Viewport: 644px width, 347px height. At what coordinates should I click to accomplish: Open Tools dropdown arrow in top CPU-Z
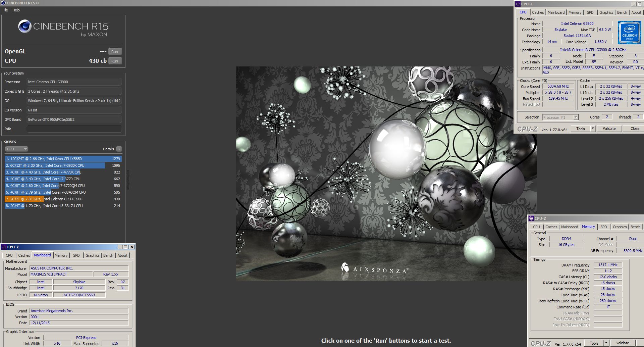[x=593, y=129]
